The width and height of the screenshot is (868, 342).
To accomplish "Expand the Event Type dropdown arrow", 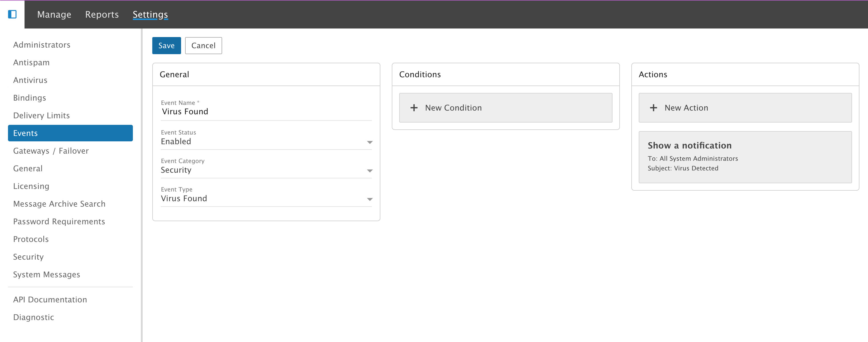I will point(369,199).
